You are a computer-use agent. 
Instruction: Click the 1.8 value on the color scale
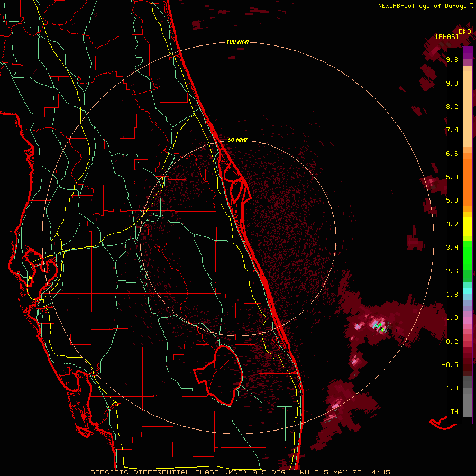pos(452,295)
